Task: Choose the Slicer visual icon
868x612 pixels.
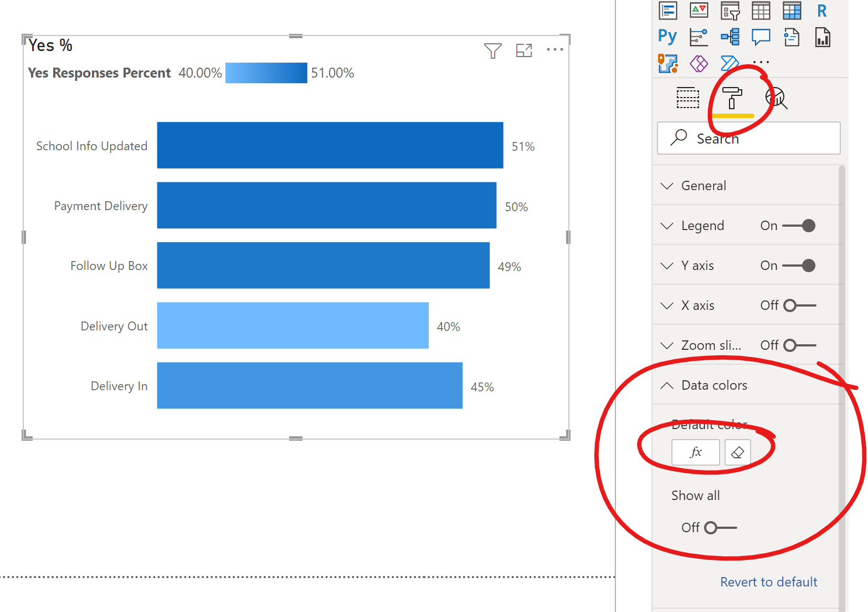Action: click(730, 11)
